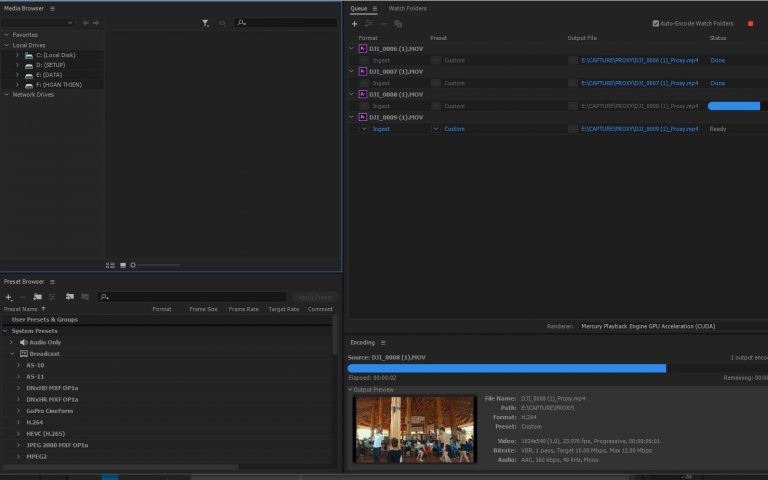Open the Queue panel hamburger menu
The width and height of the screenshot is (768, 480).
coord(375,8)
